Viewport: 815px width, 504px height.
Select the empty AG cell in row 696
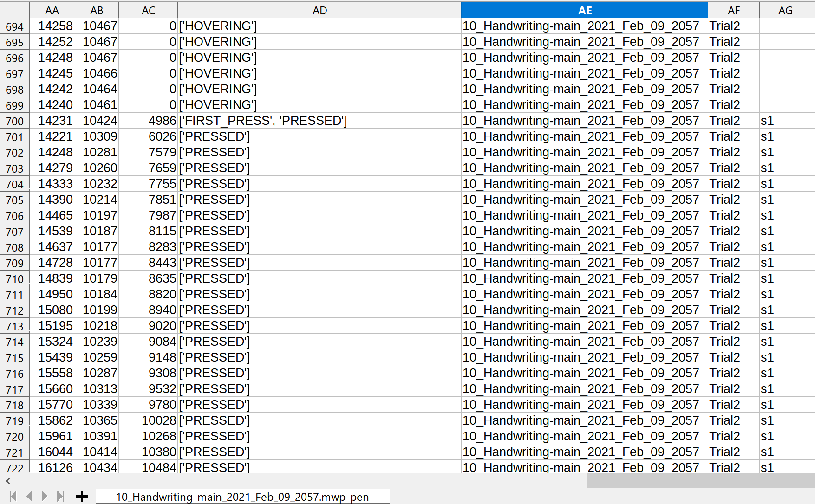pyautogui.click(x=785, y=58)
